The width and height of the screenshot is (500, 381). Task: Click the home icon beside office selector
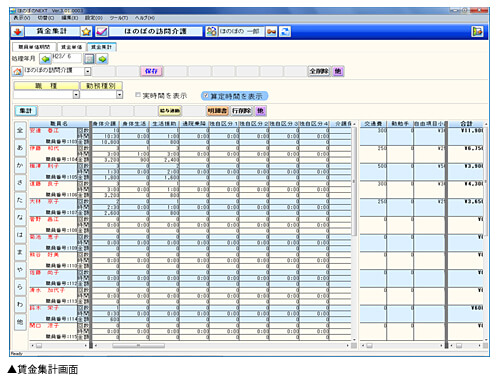17,71
